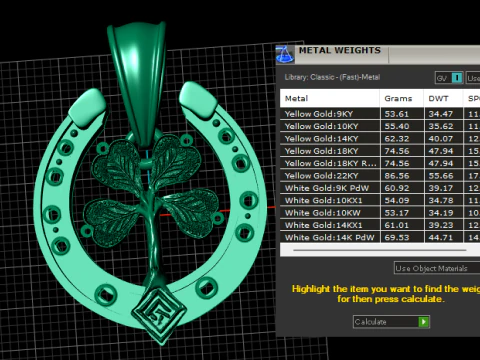480x360 pixels.
Task: Toggle the GV switch
Action: [x=449, y=78]
